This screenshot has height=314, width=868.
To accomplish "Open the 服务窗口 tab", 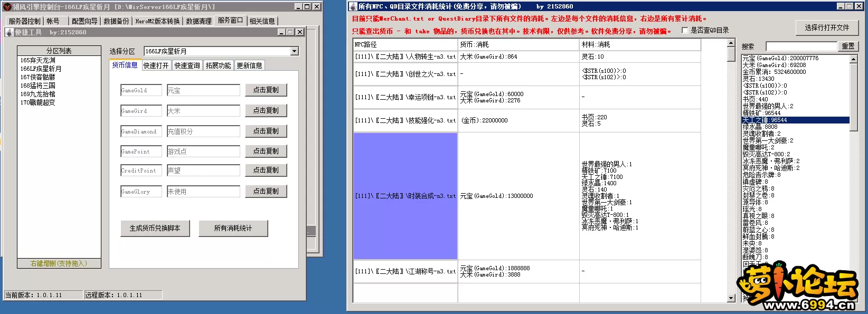I will tap(231, 20).
